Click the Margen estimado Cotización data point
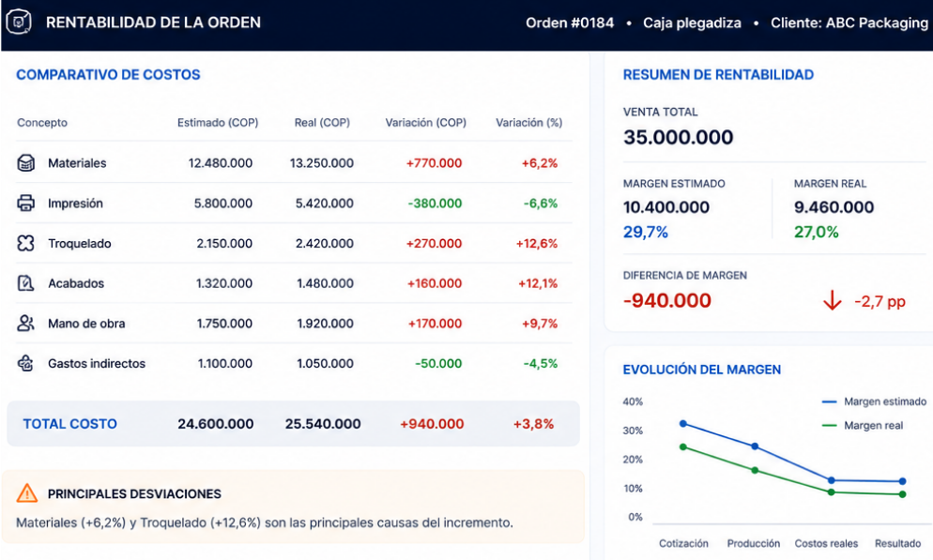 683,424
